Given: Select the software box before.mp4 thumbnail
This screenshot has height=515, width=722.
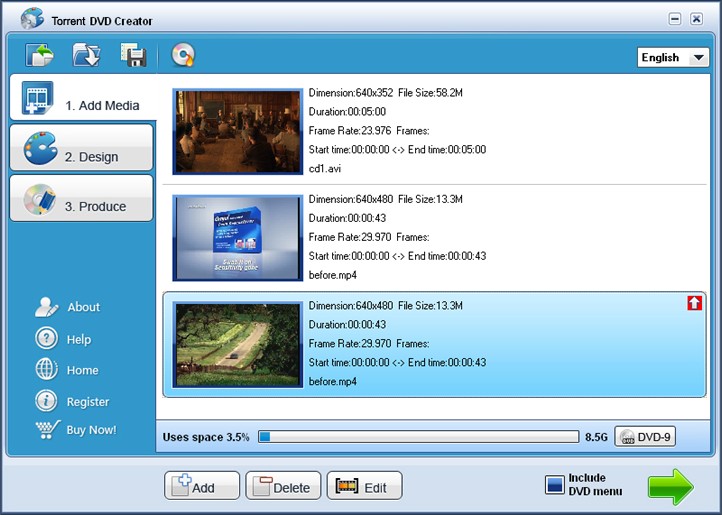Looking at the screenshot, I should [238, 238].
